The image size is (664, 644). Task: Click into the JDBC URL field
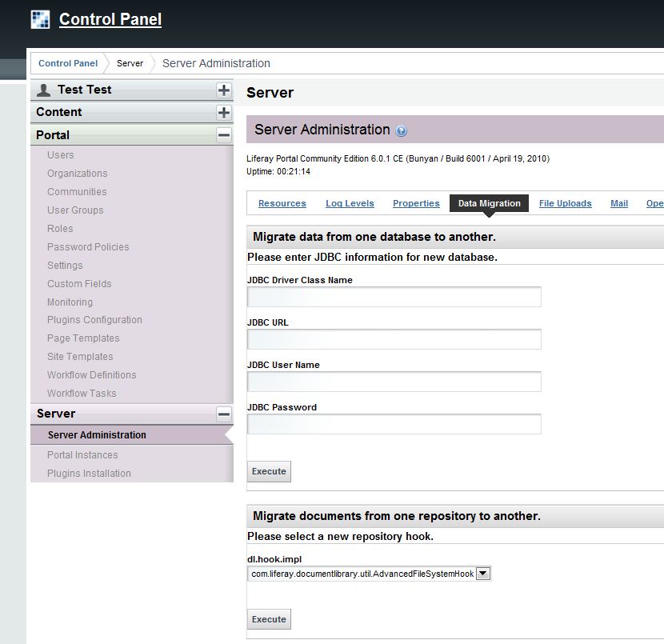(394, 339)
